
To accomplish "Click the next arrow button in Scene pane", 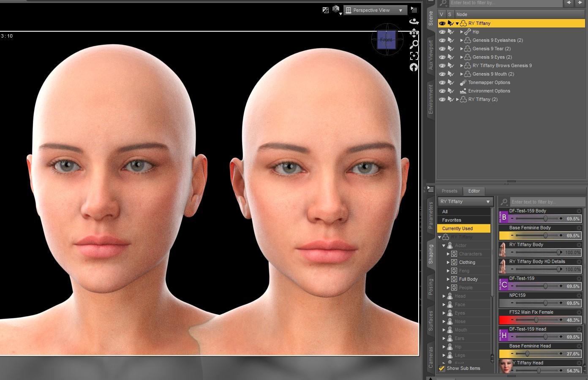I will pyautogui.click(x=580, y=3).
